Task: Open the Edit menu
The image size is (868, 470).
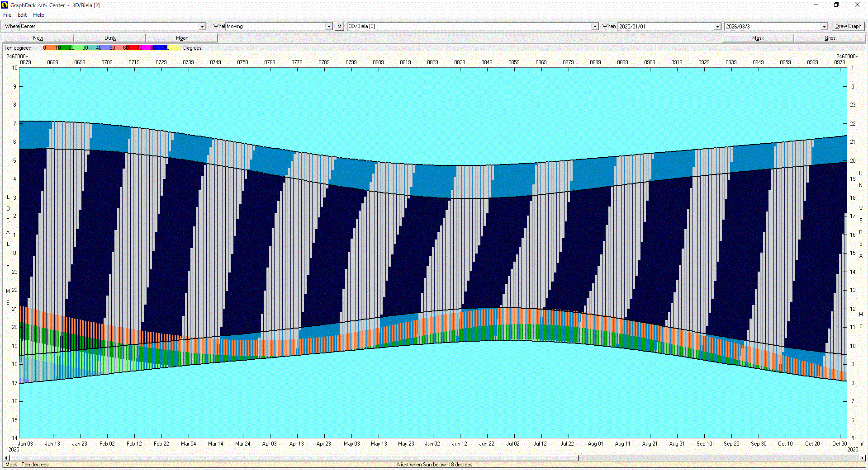Action: pos(22,15)
